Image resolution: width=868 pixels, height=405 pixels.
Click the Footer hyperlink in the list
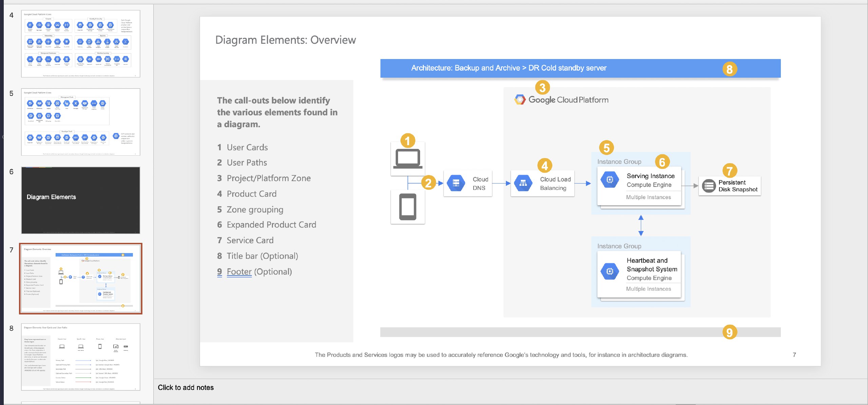pyautogui.click(x=239, y=272)
